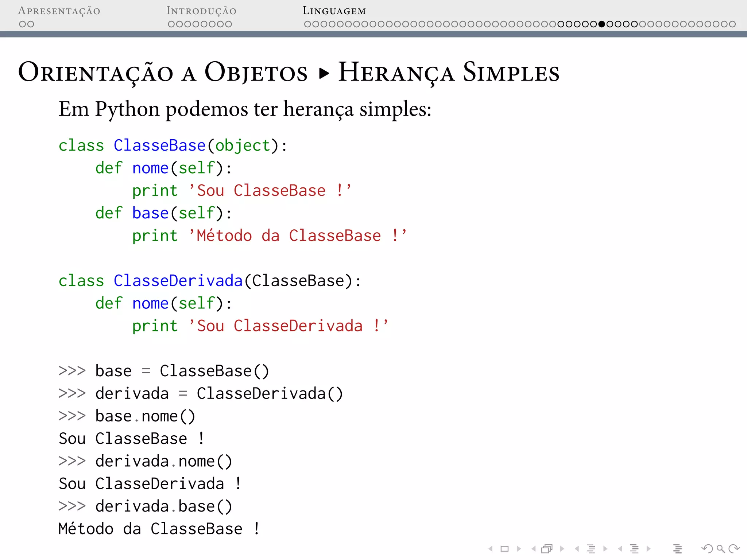Go to next section arrow
Viewport: 747px width, 560px height.
[x=649, y=548]
